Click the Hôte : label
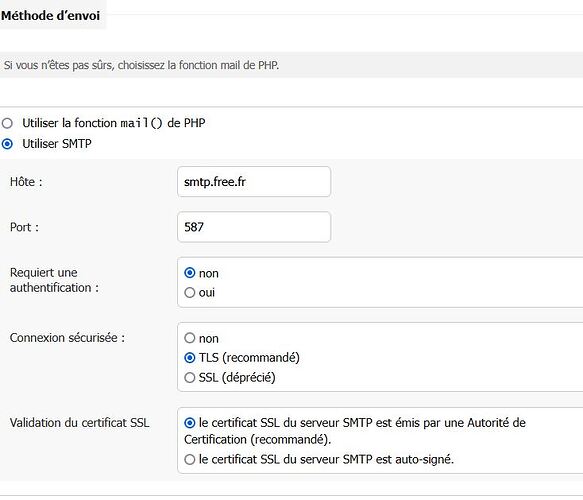 coord(26,182)
